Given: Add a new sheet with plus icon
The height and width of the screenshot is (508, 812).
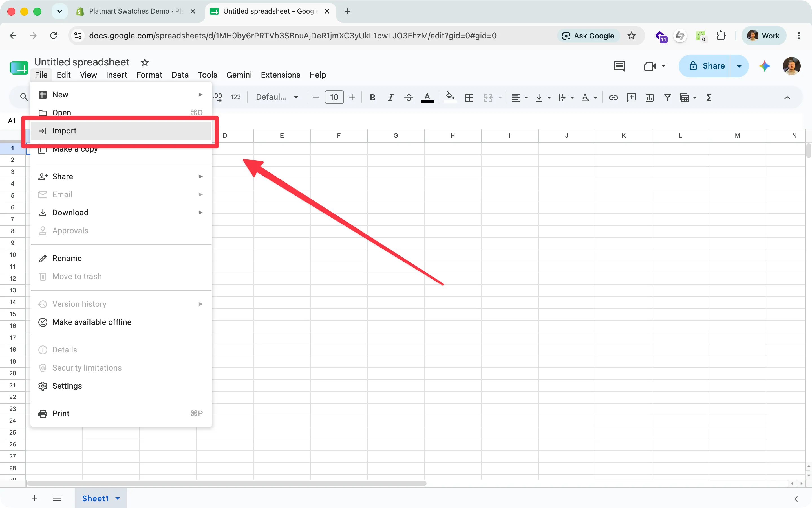Looking at the screenshot, I should click(35, 498).
